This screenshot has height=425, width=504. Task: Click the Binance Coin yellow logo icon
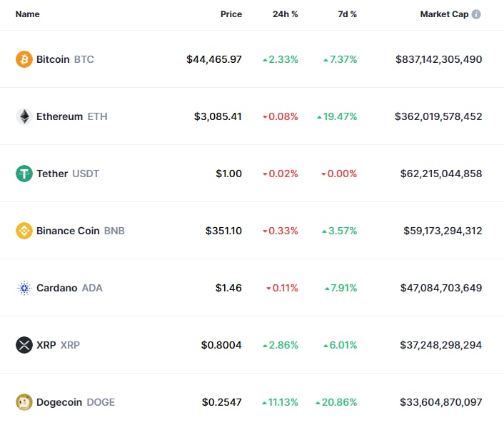24,231
